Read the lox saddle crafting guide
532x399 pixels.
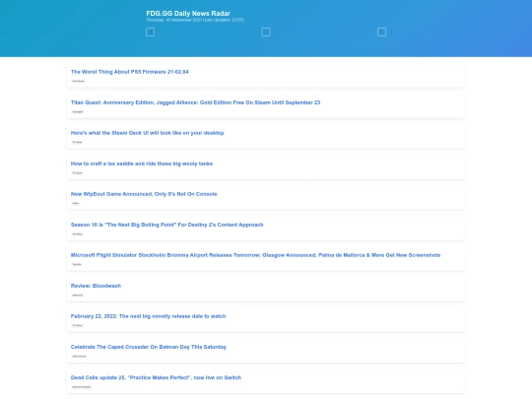142,164
